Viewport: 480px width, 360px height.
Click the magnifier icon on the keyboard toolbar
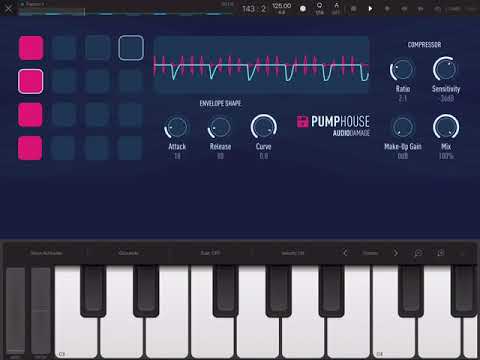418,253
